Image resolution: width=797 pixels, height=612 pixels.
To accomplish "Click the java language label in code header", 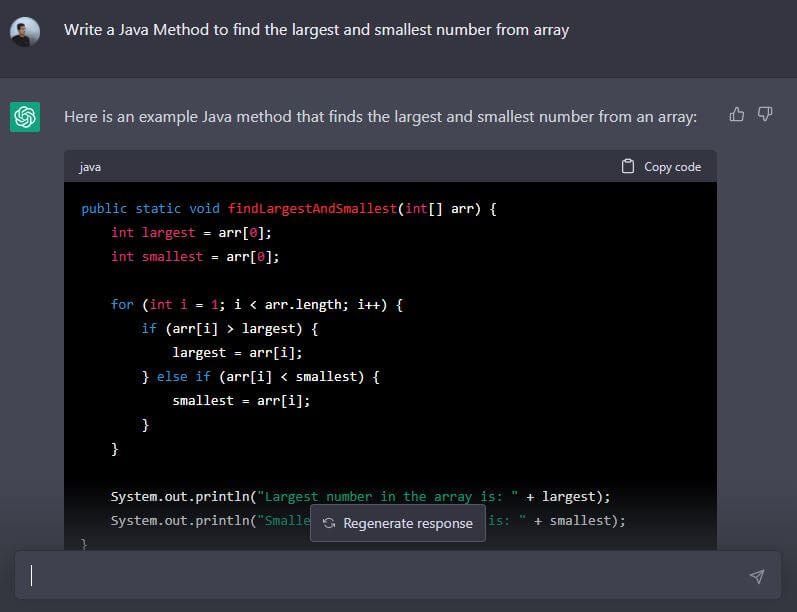I will click(90, 167).
